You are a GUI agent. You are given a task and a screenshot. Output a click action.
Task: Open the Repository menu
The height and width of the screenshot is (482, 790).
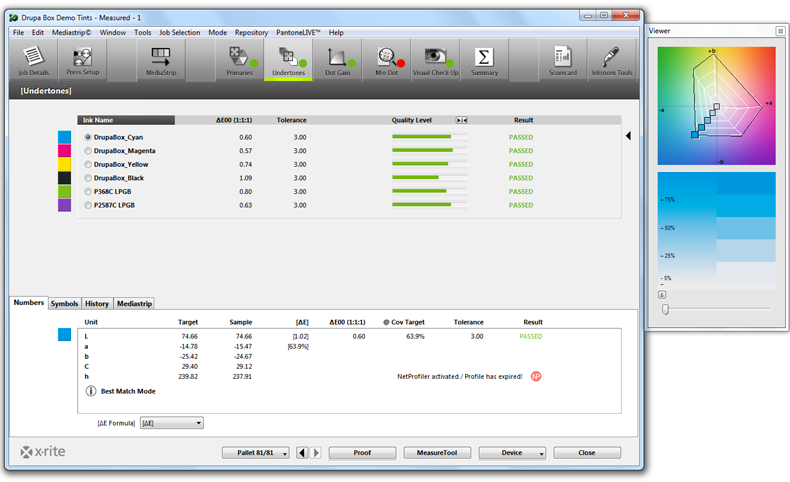coord(251,32)
